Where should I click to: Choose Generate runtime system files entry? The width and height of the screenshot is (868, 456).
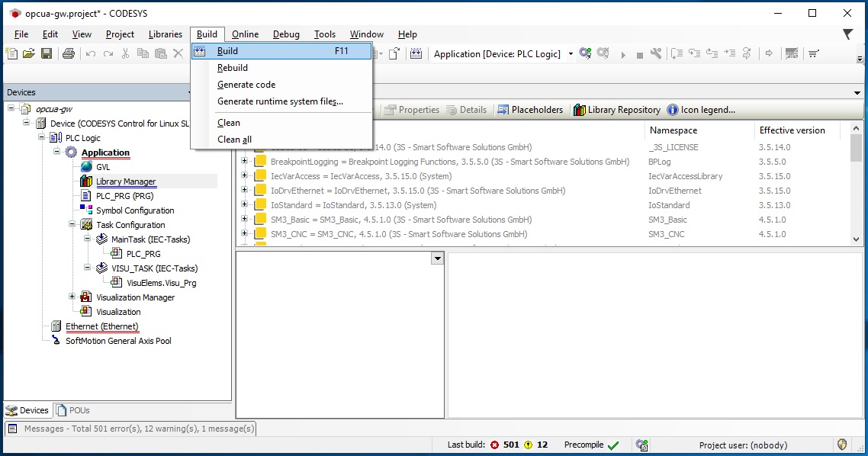[x=281, y=101]
